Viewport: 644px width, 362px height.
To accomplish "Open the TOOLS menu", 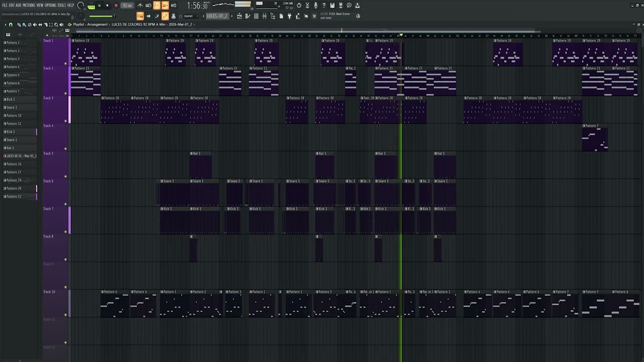I will coord(62,6).
